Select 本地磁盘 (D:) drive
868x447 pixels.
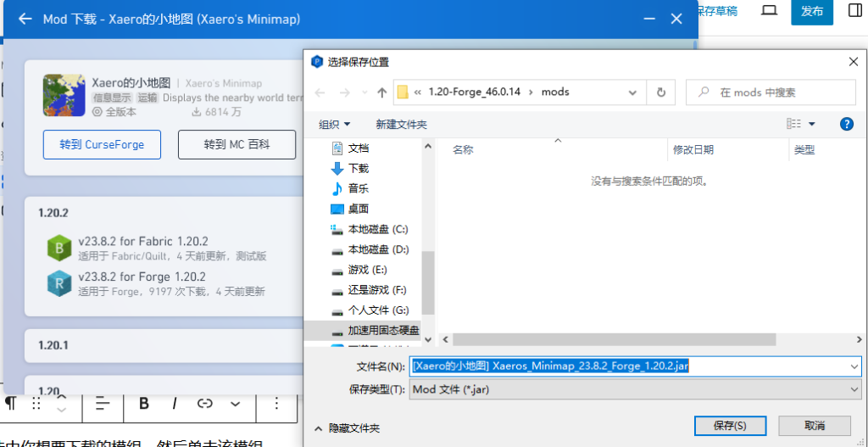[377, 250]
